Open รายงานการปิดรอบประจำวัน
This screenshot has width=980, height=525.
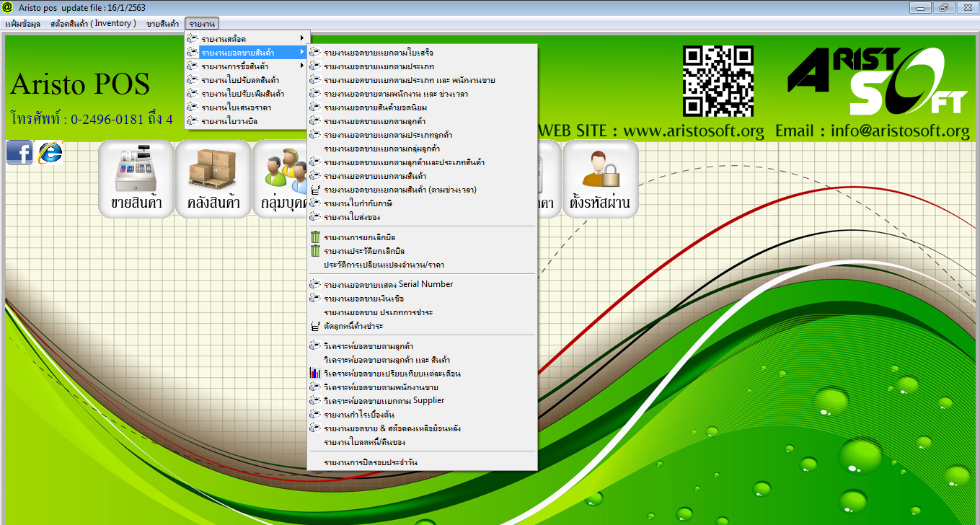(422, 462)
